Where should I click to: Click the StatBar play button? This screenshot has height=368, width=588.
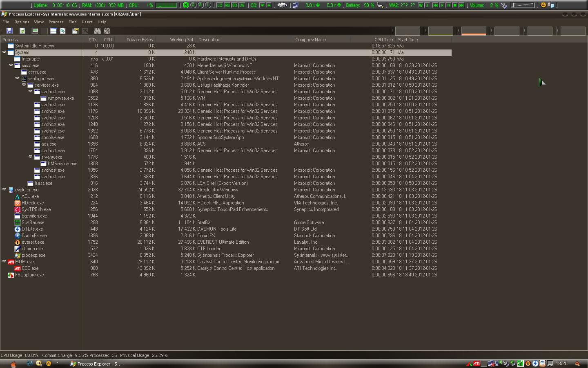tap(442, 5)
